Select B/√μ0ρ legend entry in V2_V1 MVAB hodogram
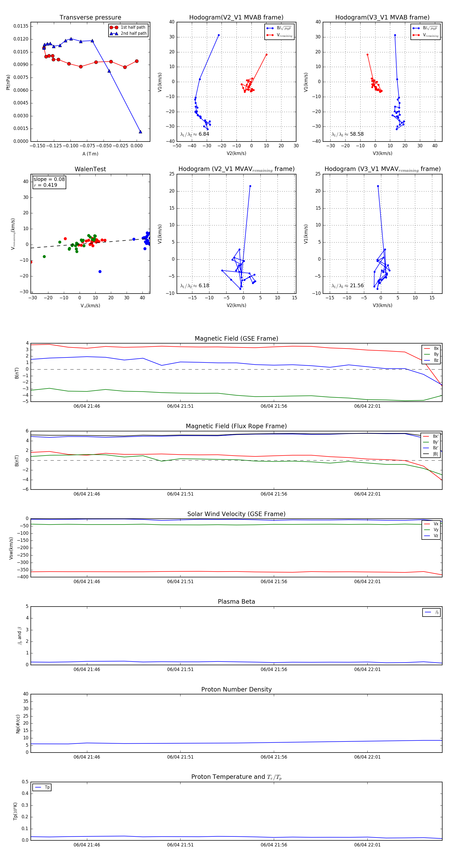 279,28
